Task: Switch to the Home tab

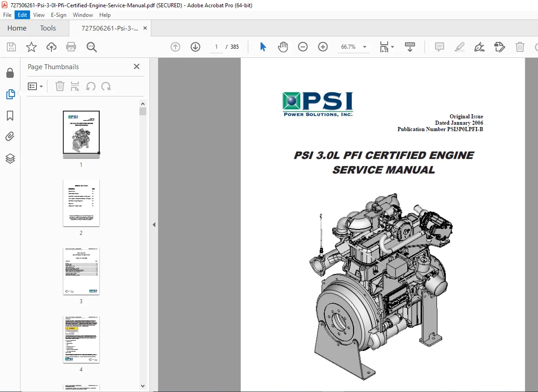Action: (x=17, y=28)
